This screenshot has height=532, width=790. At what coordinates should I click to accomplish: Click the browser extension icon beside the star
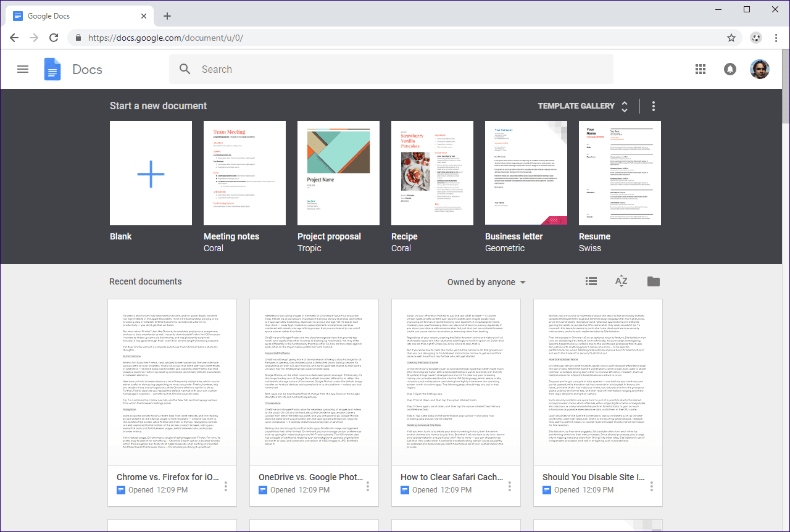pos(756,38)
